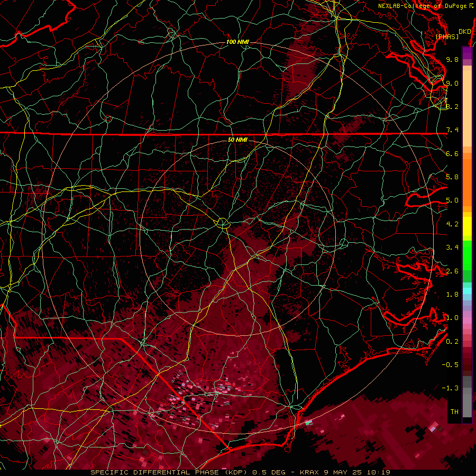Viewport: 476px width, 476px height.
Task: Click the 9.8 value on the color scale
Action: (452, 59)
